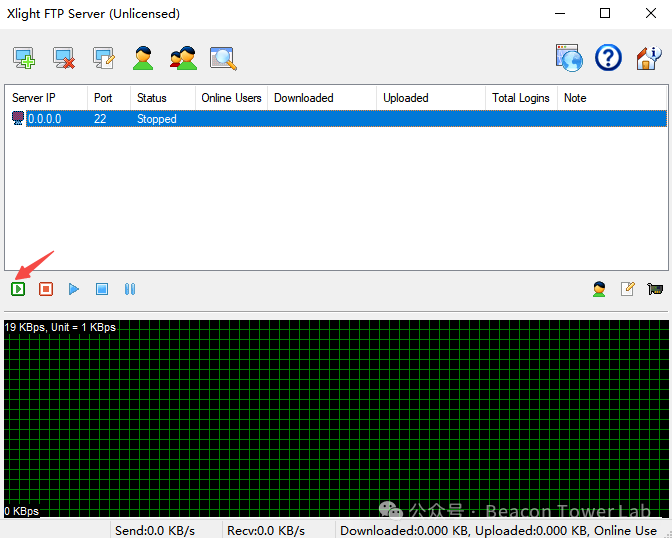The height and width of the screenshot is (538, 672).
Task: Click the Recv:0.0 KB/s status entry
Action: (x=266, y=531)
